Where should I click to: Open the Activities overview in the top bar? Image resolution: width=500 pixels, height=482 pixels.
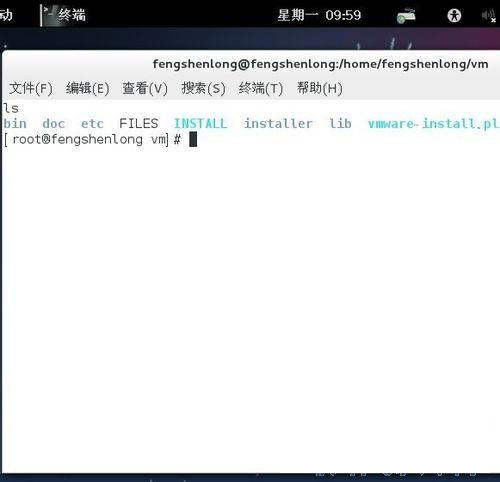pos(6,15)
